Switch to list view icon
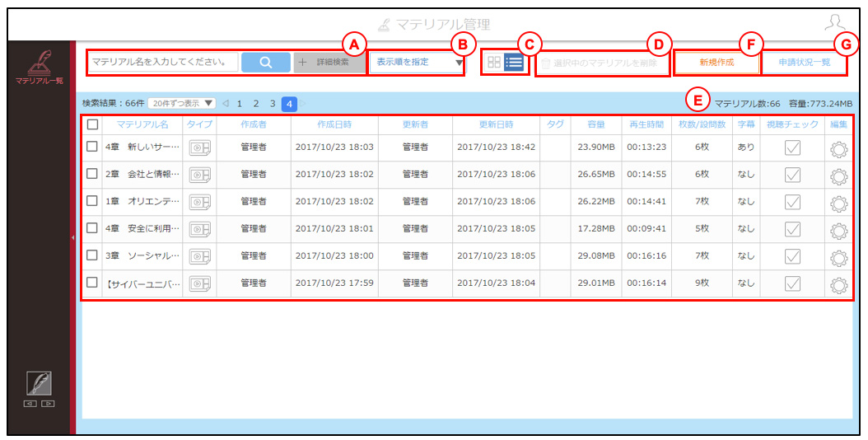 (514, 63)
